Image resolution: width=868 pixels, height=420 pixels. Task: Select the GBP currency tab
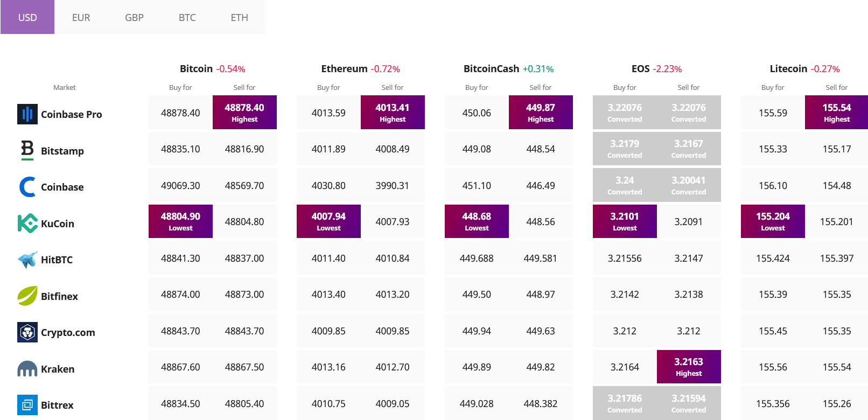point(134,17)
